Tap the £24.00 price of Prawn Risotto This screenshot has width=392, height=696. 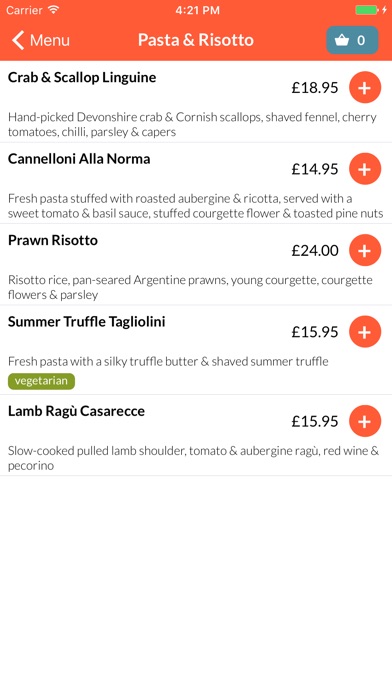coord(315,251)
